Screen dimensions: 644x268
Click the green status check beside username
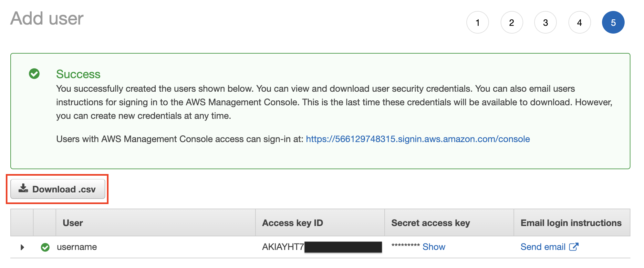click(x=45, y=247)
